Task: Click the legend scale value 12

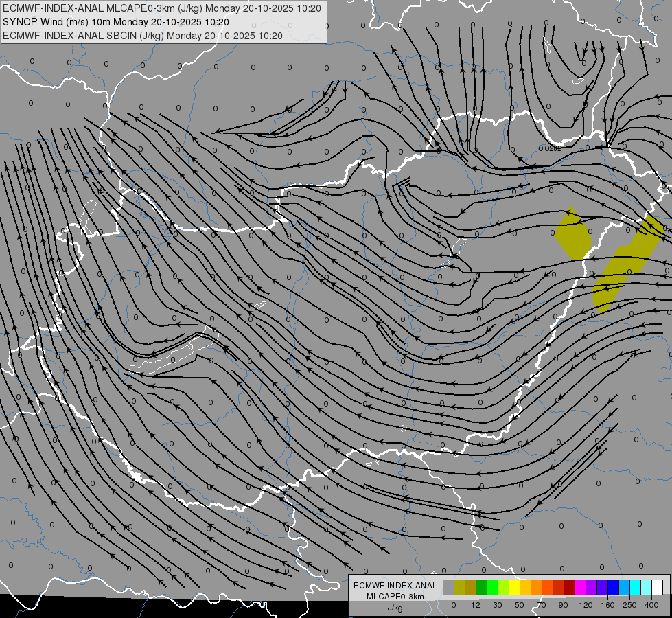Action: pyautogui.click(x=476, y=605)
